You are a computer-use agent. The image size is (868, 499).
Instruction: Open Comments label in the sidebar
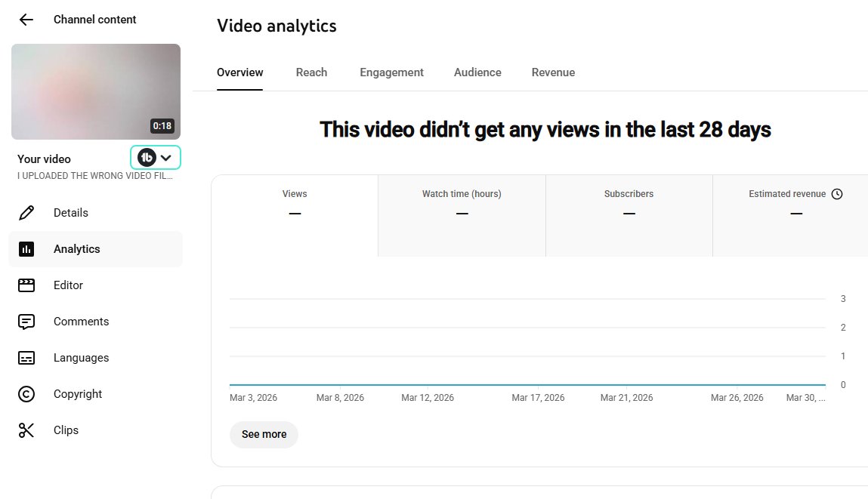pyautogui.click(x=82, y=322)
